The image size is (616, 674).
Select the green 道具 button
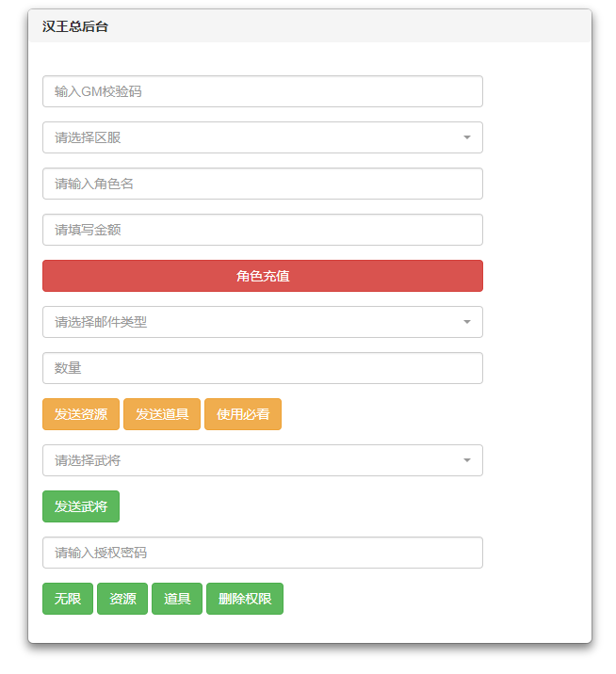(177, 599)
